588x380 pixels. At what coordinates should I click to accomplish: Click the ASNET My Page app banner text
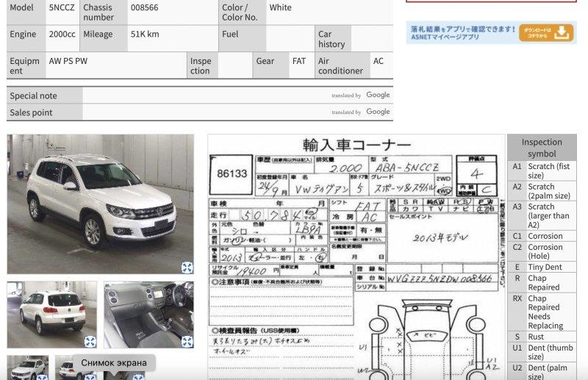(x=462, y=32)
